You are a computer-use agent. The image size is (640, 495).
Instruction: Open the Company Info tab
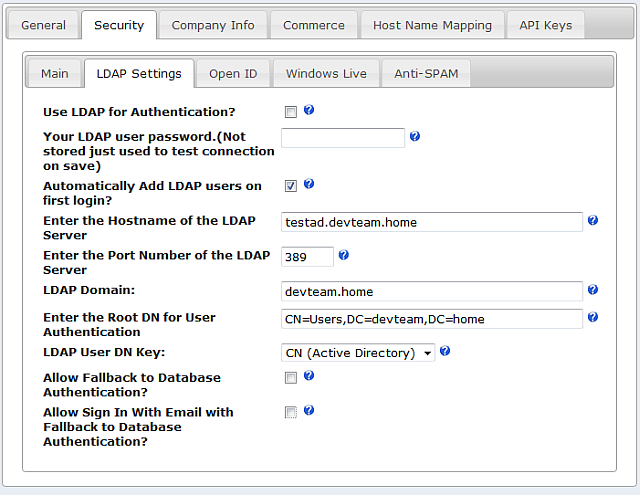(213, 25)
